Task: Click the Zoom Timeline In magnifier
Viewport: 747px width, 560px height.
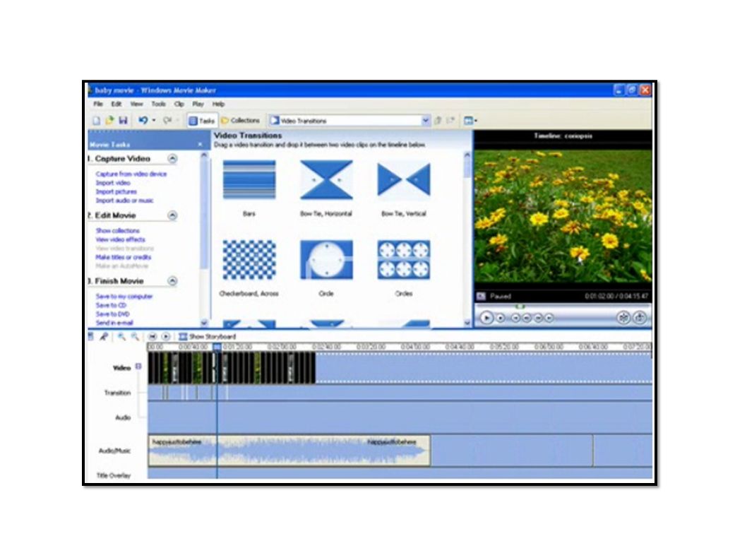Action: [122, 337]
